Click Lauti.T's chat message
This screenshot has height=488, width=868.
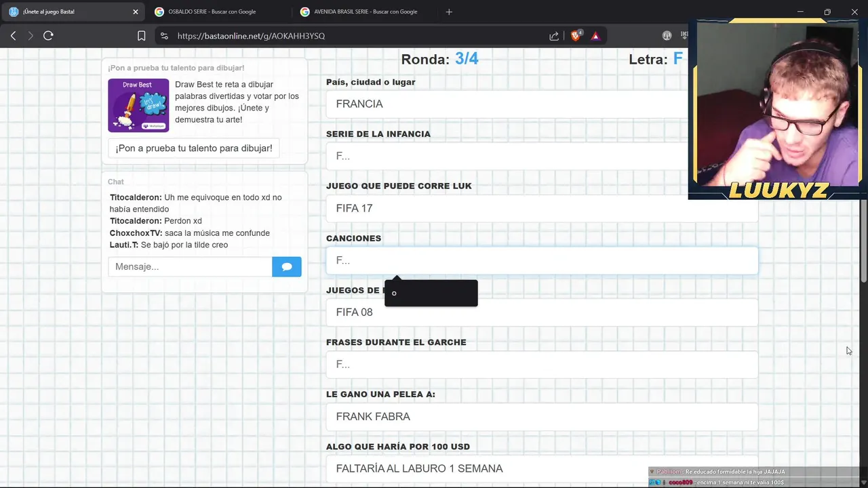tap(169, 245)
